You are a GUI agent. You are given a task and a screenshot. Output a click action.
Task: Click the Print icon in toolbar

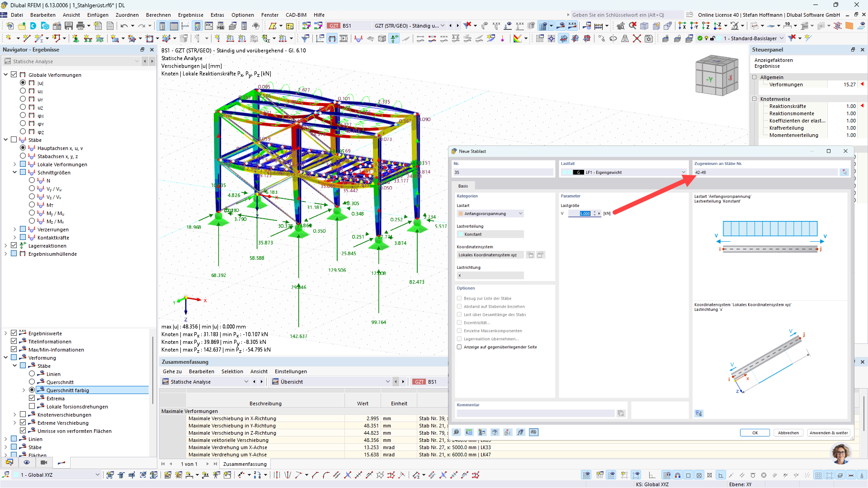click(80, 26)
